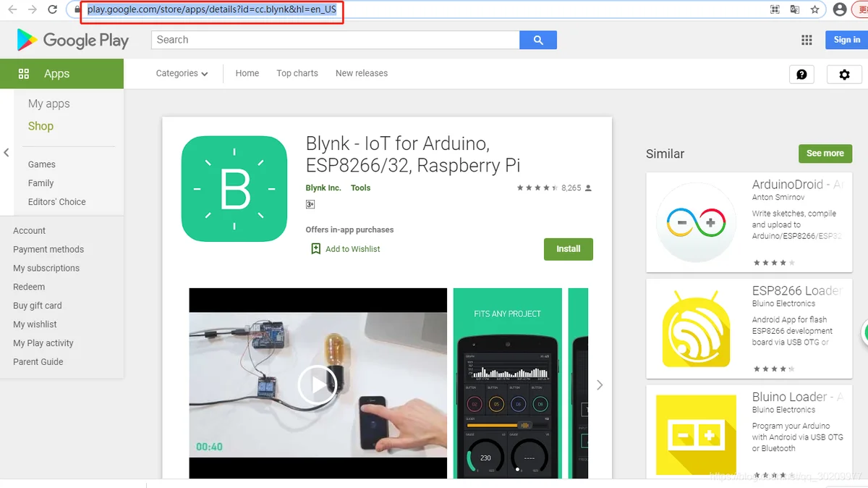Click the Blynk star rating

pyautogui.click(x=537, y=188)
